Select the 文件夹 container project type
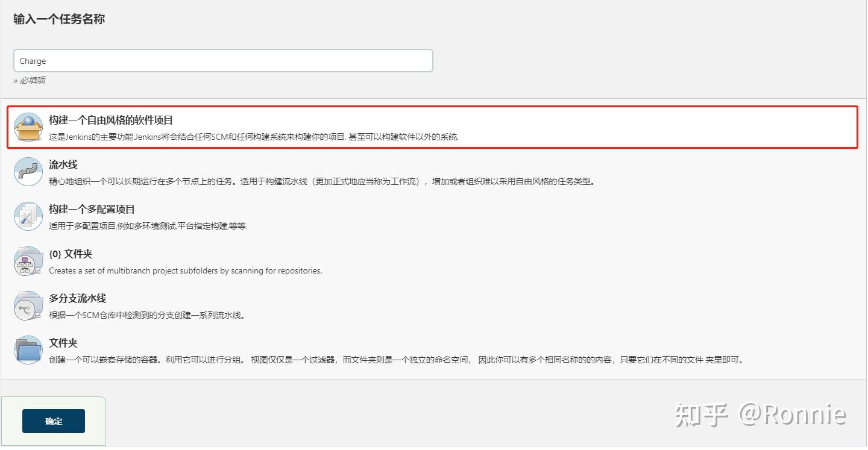This screenshot has height=450, width=868. tap(64, 342)
